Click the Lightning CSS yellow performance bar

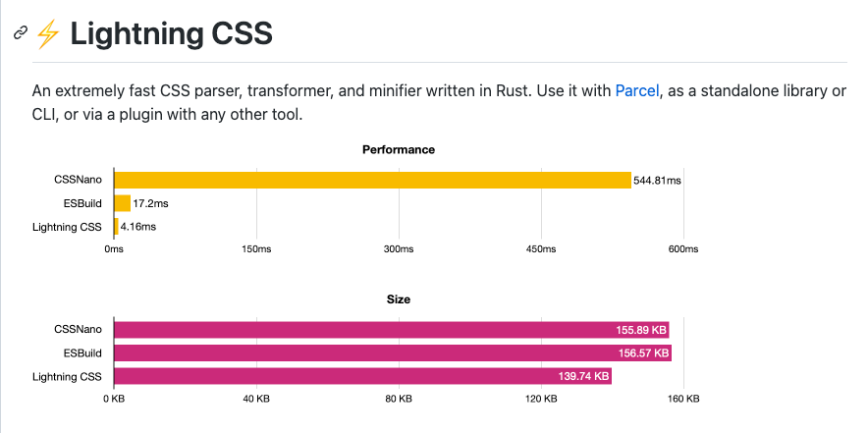116,227
